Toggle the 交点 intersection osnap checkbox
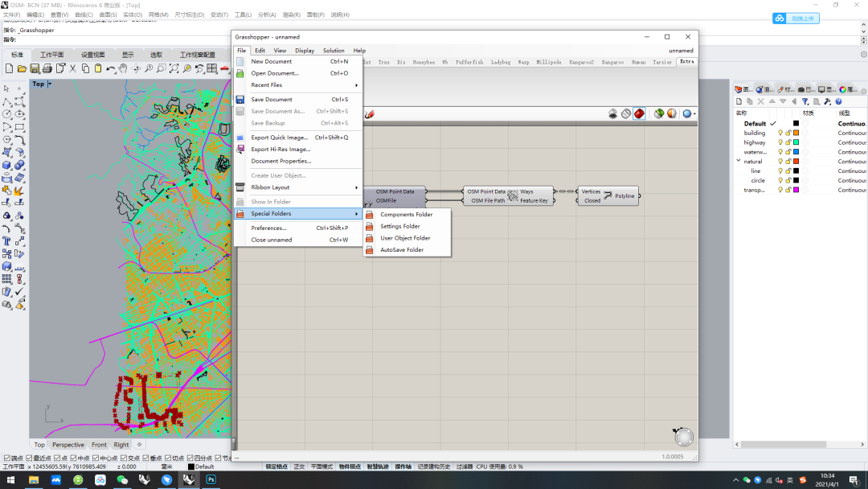This screenshot has width=868, height=489. click(x=124, y=458)
